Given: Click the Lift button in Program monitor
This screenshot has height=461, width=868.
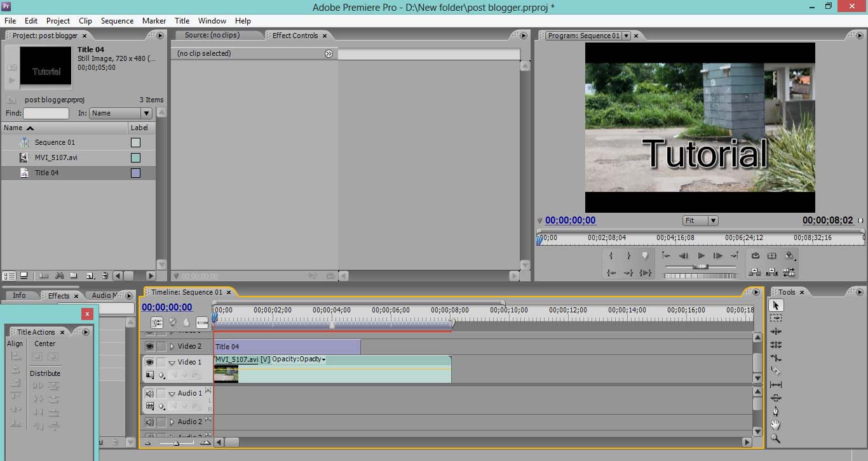Looking at the screenshot, I should point(756,272).
